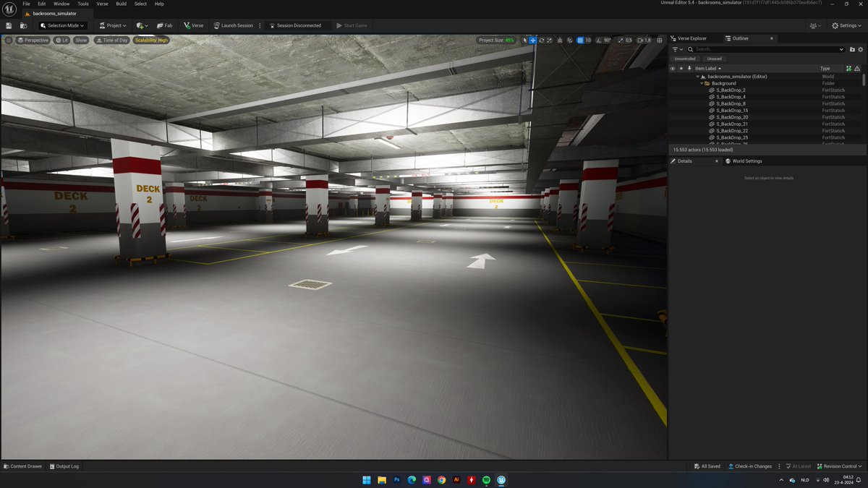The height and width of the screenshot is (488, 868).
Task: Open the Outliner settings gear
Action: (860, 49)
